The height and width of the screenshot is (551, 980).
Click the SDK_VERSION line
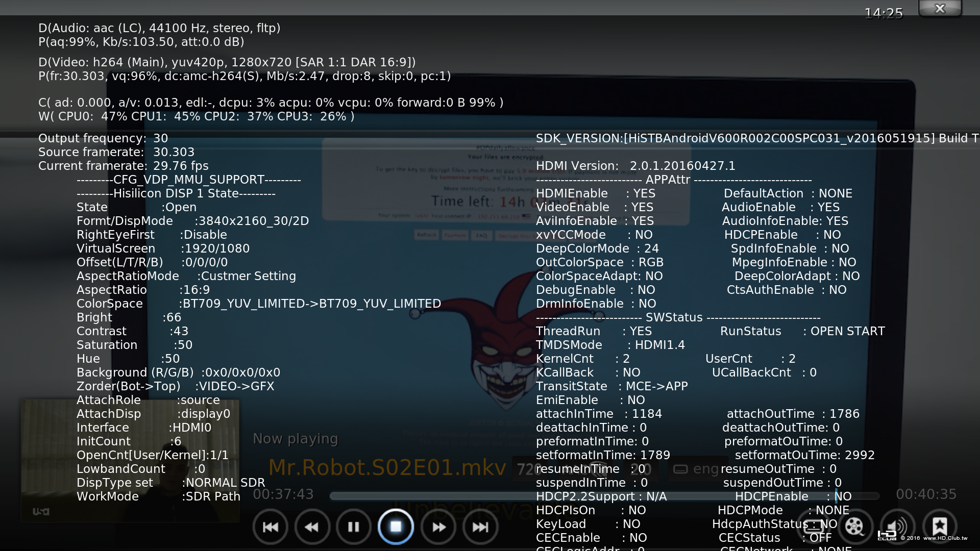point(757,138)
